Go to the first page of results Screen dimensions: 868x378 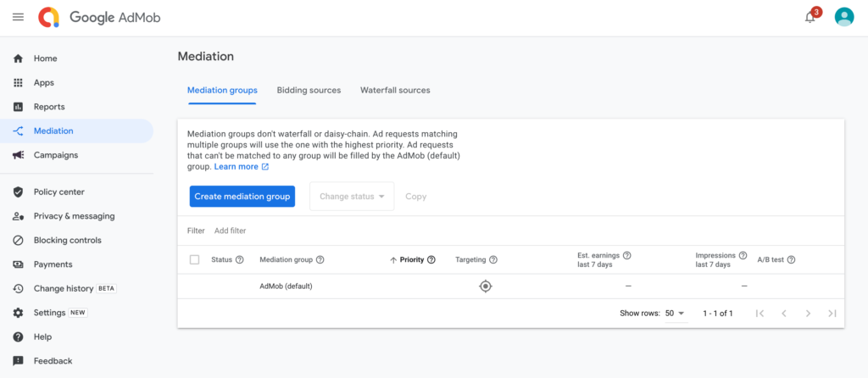[x=759, y=314]
